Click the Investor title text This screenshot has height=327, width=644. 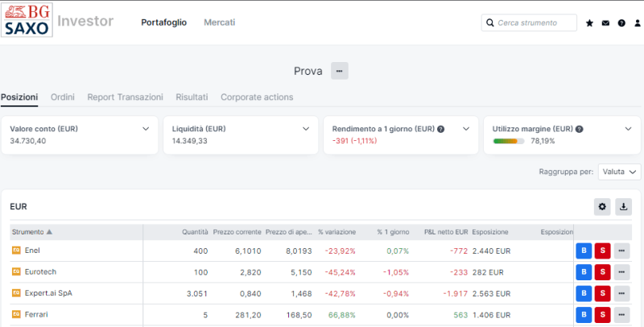(x=85, y=21)
